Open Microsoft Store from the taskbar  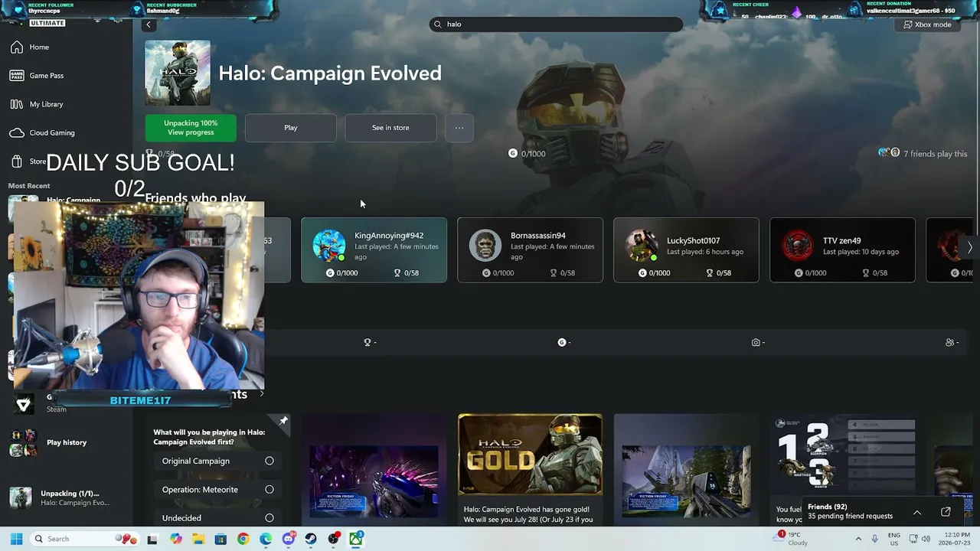coord(220,540)
